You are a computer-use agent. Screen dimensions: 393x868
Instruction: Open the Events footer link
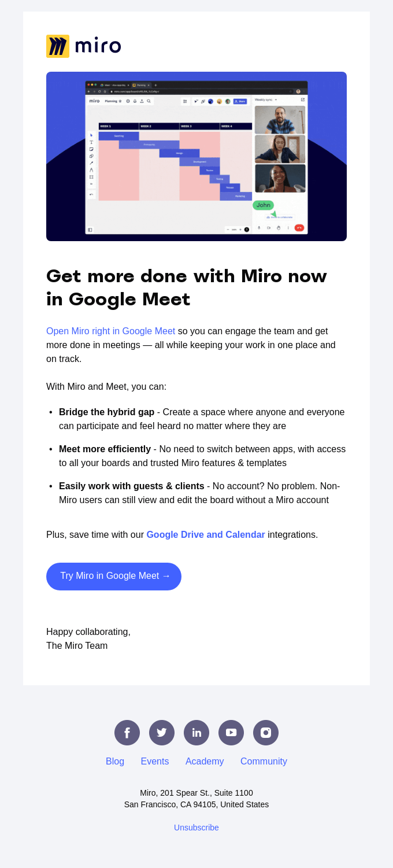155,762
